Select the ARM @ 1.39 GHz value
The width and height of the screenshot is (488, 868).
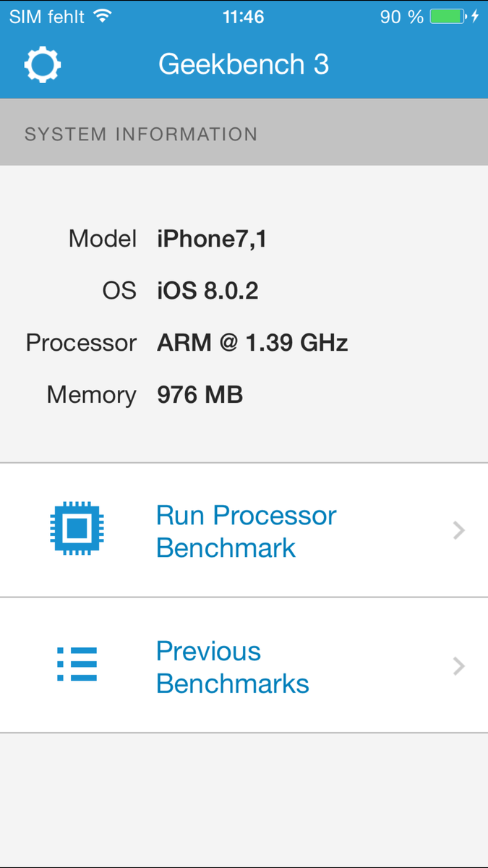(x=252, y=343)
